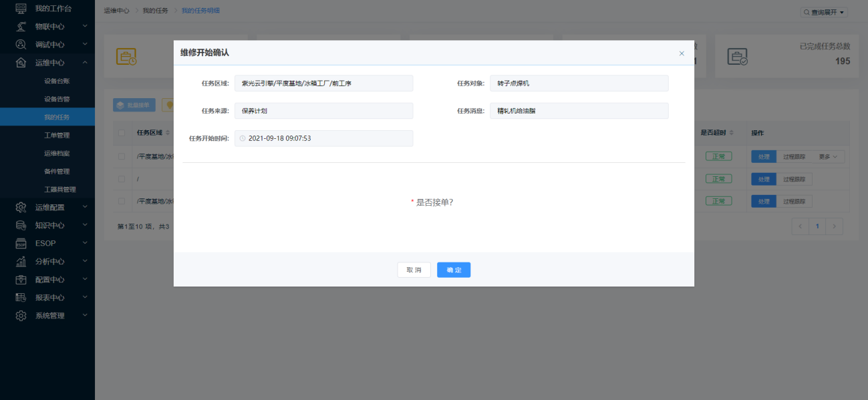The height and width of the screenshot is (400, 868).
Task: Click the 任务对象 field showing 转子点焊机
Action: tap(579, 83)
